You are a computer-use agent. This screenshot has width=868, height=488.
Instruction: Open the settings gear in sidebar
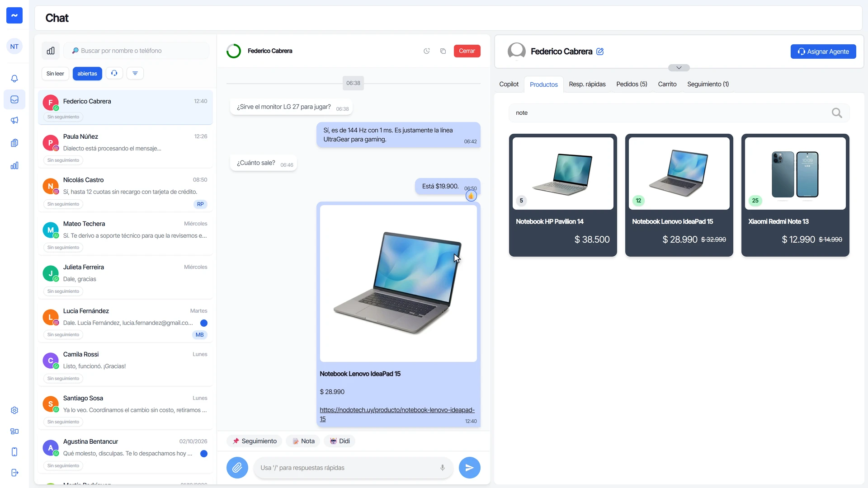[x=14, y=410]
